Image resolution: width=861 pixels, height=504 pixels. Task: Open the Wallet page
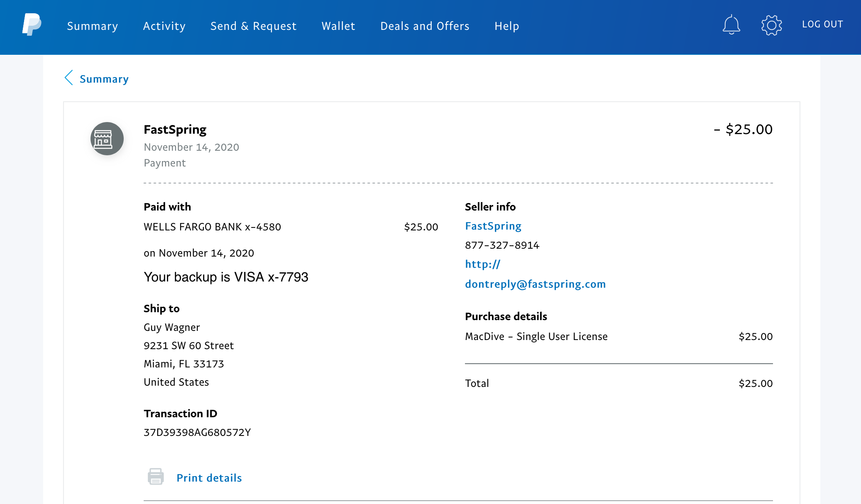[x=338, y=26]
